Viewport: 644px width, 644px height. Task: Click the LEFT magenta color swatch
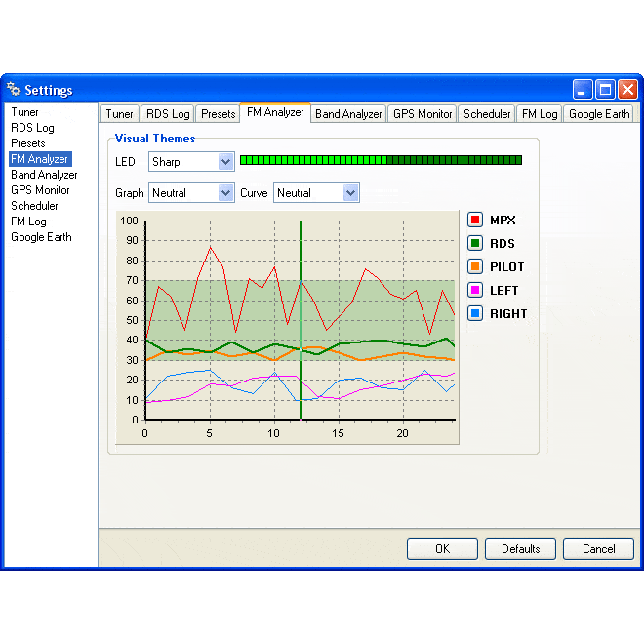pyautogui.click(x=476, y=291)
